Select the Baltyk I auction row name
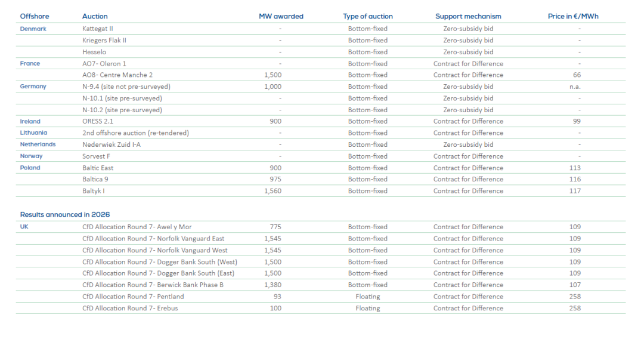The image size is (644, 339). tap(95, 191)
